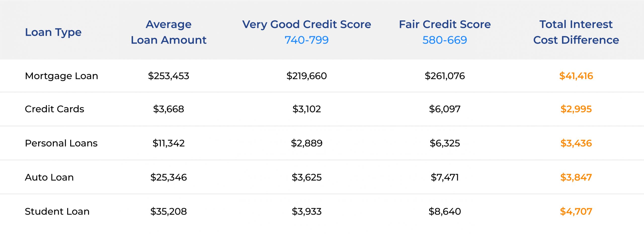Click the Loan Type column header
This screenshot has width=644, height=234.
[x=53, y=32]
